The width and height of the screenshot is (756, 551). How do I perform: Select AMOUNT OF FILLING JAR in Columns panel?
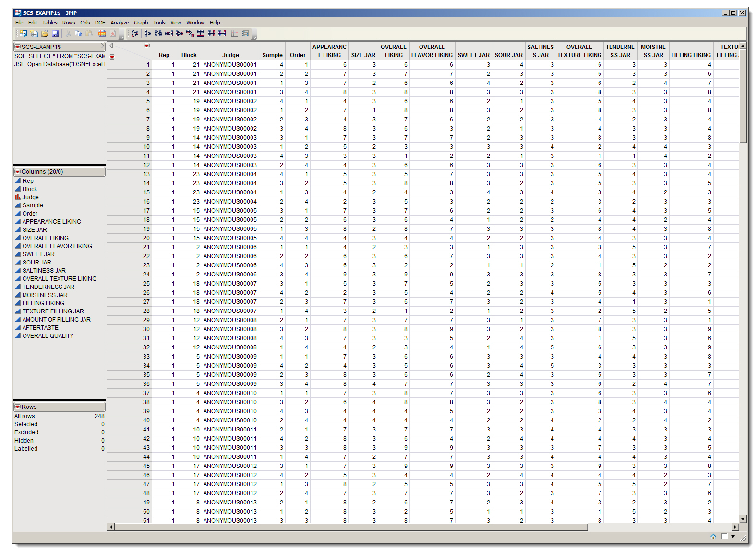coord(56,319)
